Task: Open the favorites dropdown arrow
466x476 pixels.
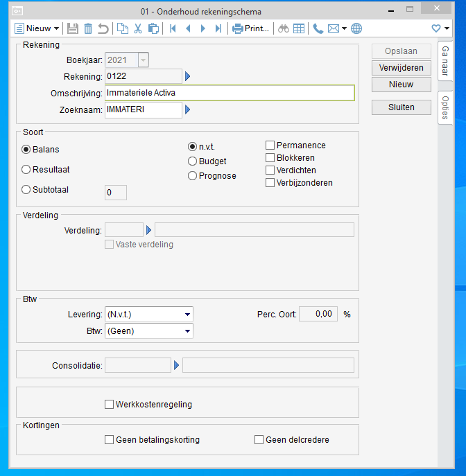Action: (x=447, y=28)
